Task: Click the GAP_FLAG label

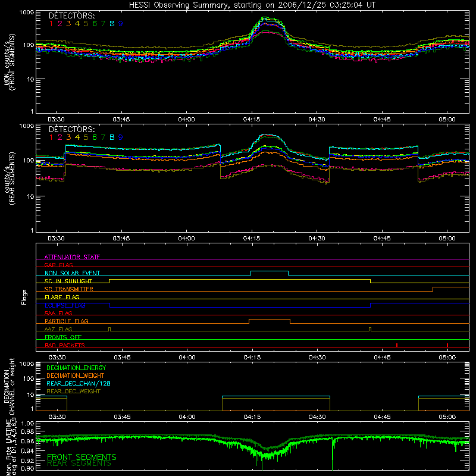Action: point(58,265)
